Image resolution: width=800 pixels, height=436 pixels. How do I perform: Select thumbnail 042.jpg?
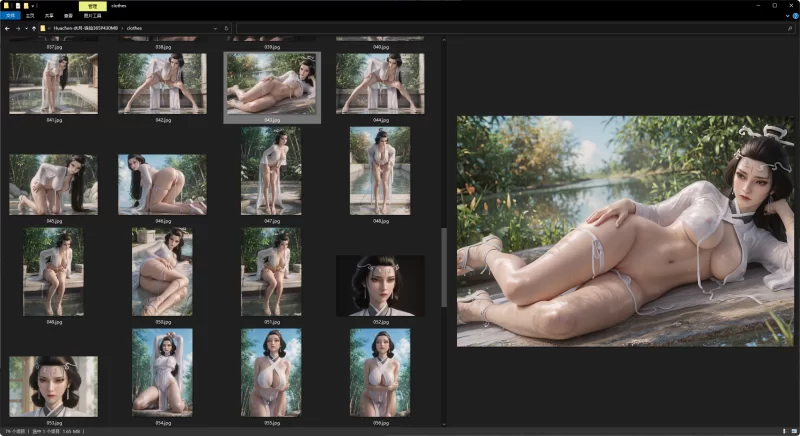tap(162, 84)
